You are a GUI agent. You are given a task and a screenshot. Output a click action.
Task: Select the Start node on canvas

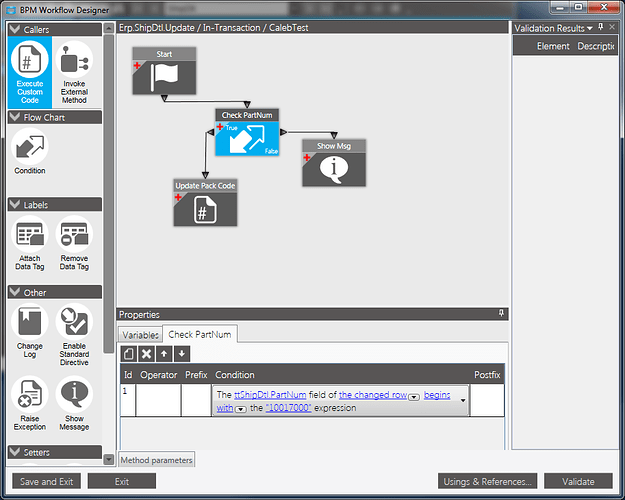(164, 71)
